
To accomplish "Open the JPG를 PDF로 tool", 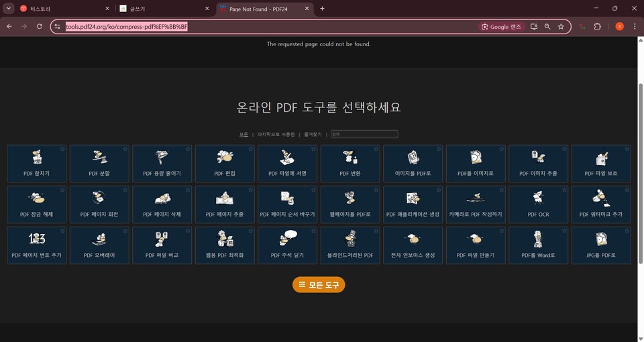I will [601, 245].
